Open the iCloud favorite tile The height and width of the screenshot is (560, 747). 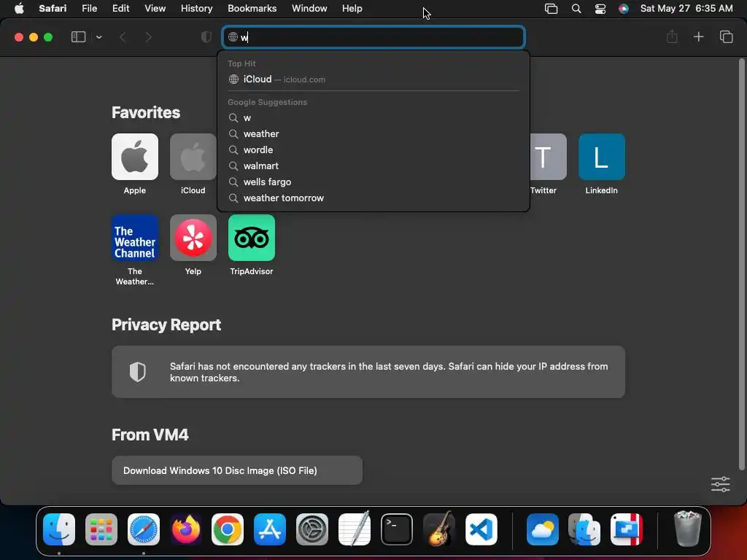coord(193,157)
